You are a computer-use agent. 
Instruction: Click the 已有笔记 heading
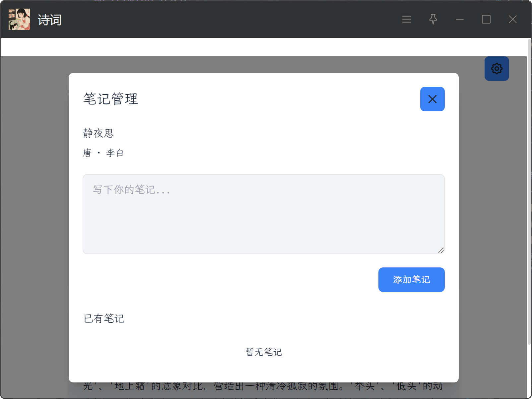click(x=104, y=318)
